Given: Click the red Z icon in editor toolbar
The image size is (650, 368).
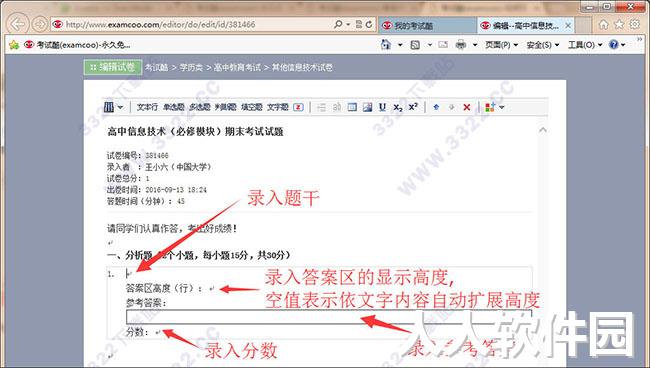Looking at the screenshot, I should (x=298, y=107).
